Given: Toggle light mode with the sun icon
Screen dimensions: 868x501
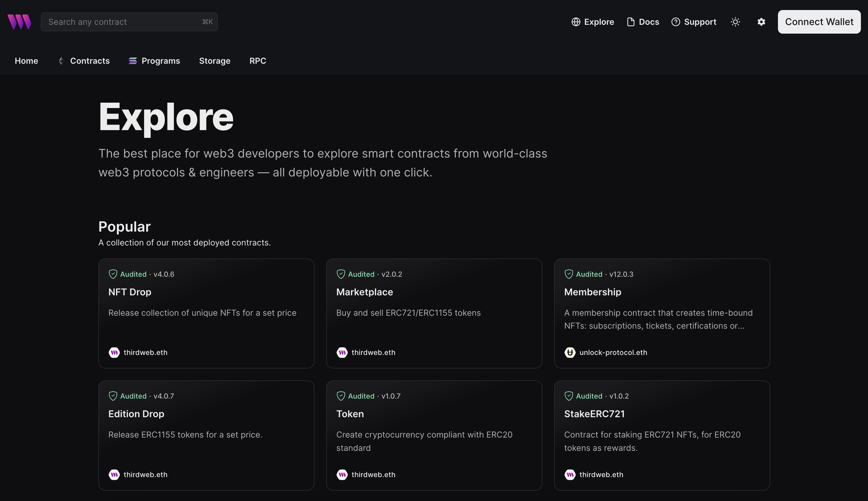Looking at the screenshot, I should [735, 22].
